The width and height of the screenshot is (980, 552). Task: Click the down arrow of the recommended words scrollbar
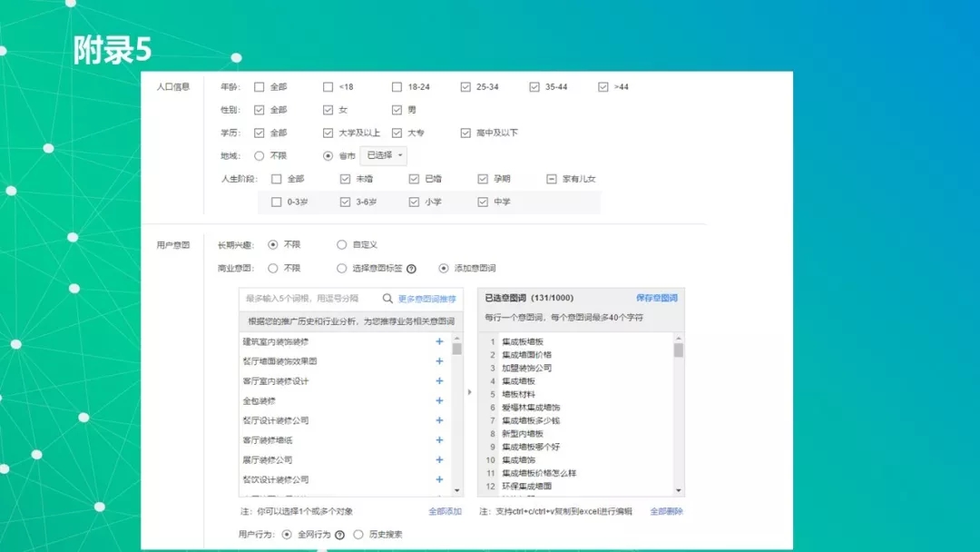[x=456, y=490]
